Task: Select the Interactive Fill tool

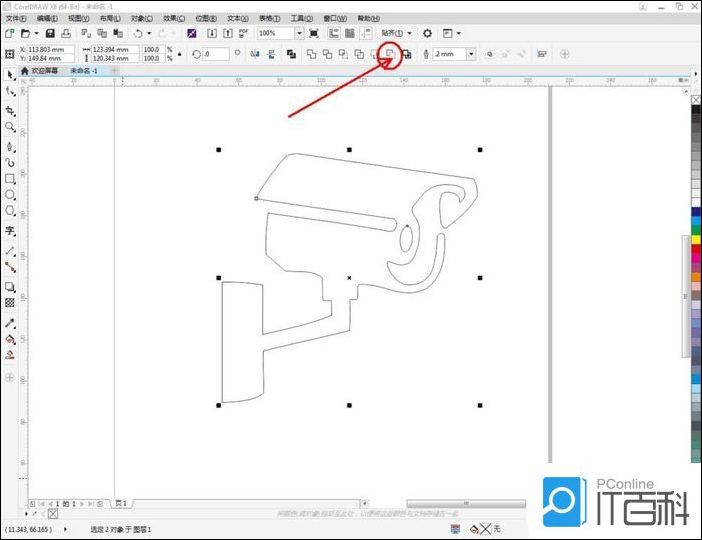Action: click(x=10, y=339)
